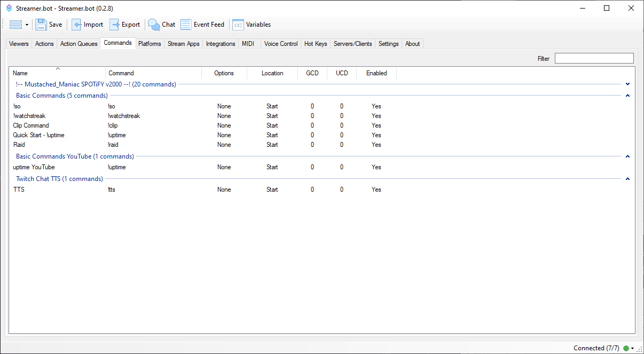Click Enabled 'Yes' in the Raid row

376,145
